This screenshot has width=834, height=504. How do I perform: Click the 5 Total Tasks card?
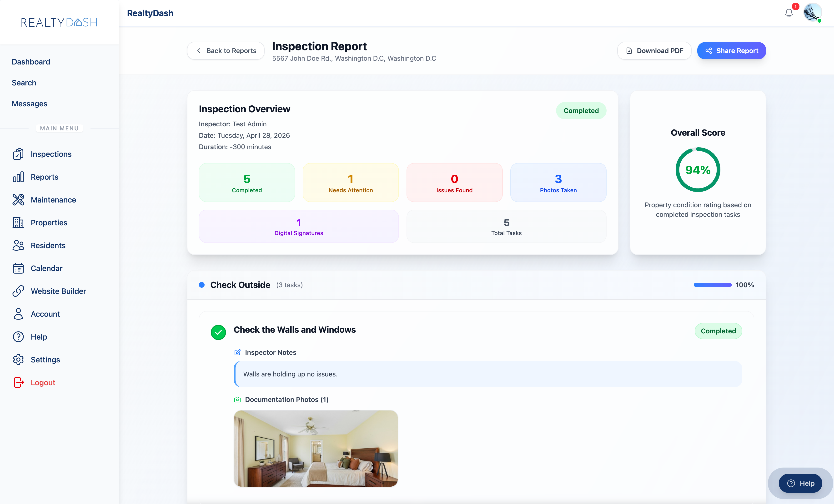506,226
